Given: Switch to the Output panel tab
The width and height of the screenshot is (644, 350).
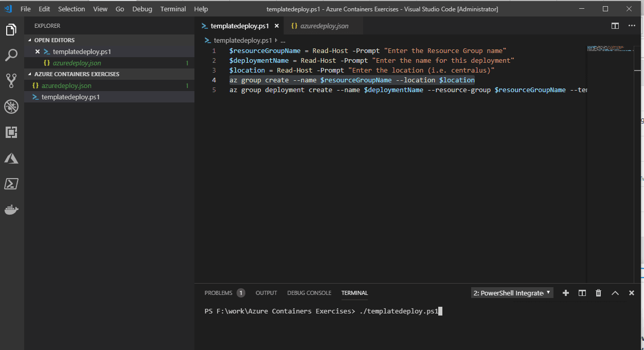Looking at the screenshot, I should (x=266, y=293).
